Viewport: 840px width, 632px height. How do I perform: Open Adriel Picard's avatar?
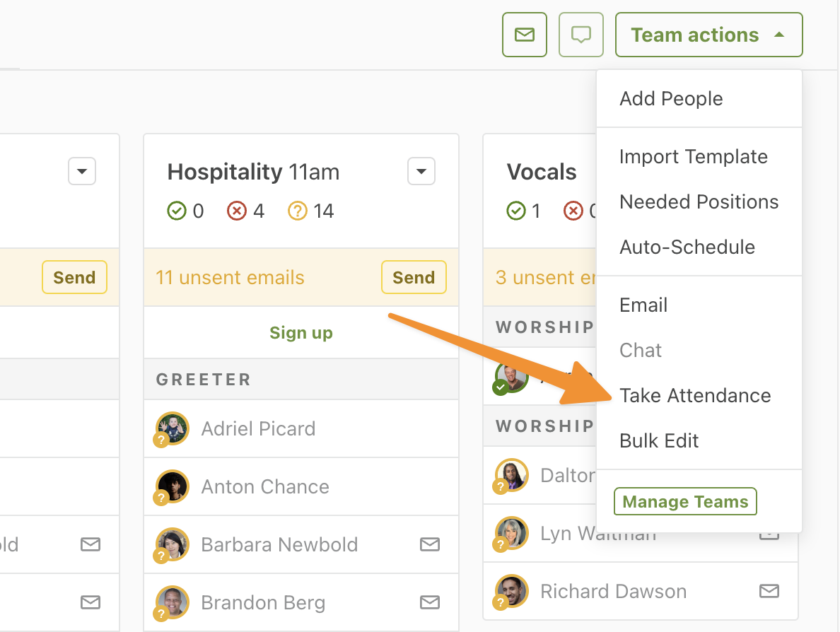[x=172, y=428]
